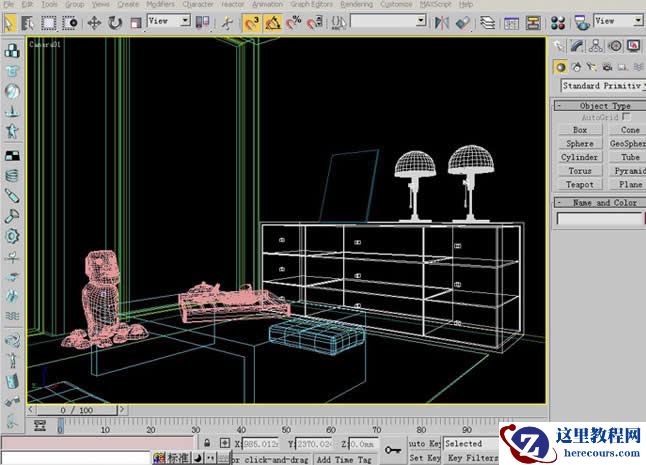Click the object name input field
Viewport: 646px width, 465px height.
click(x=598, y=219)
